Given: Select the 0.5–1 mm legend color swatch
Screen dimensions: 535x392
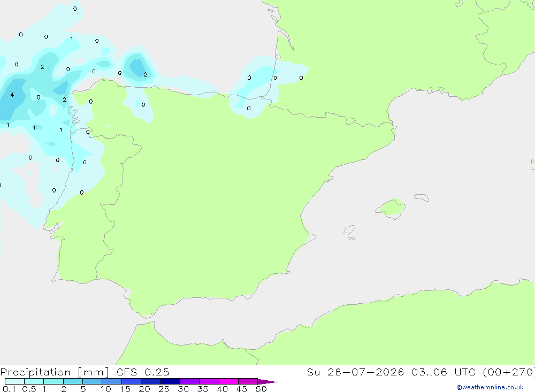Looking at the screenshot, I should 34,381.
